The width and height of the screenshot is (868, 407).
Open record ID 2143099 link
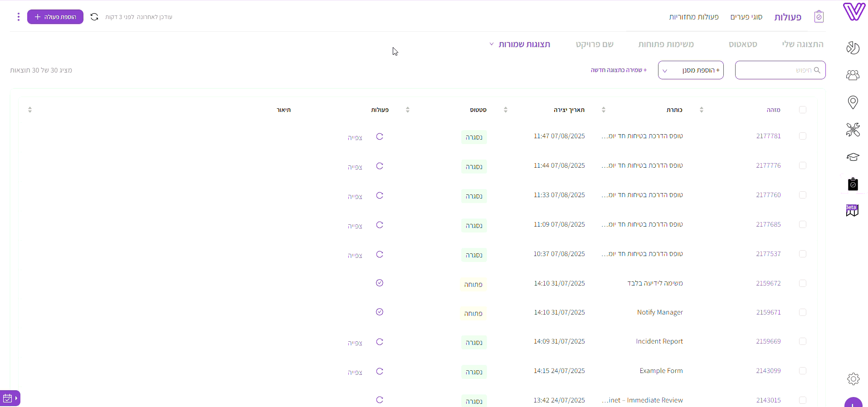coord(769,371)
